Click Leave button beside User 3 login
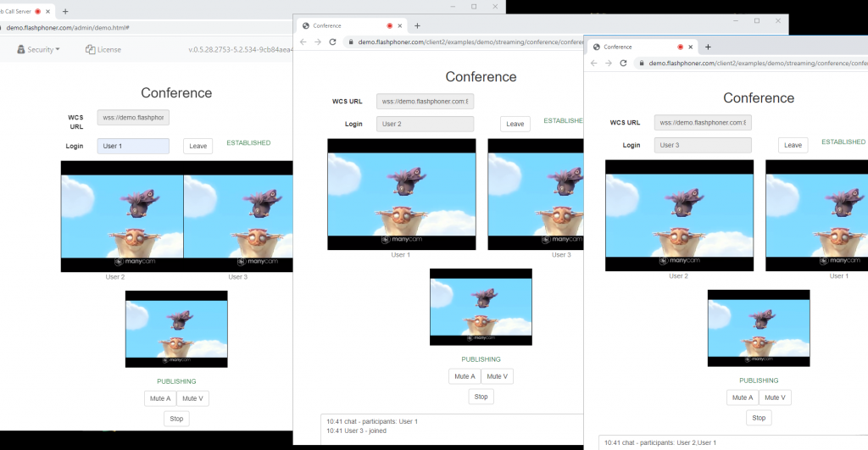The image size is (868, 450). tap(793, 145)
